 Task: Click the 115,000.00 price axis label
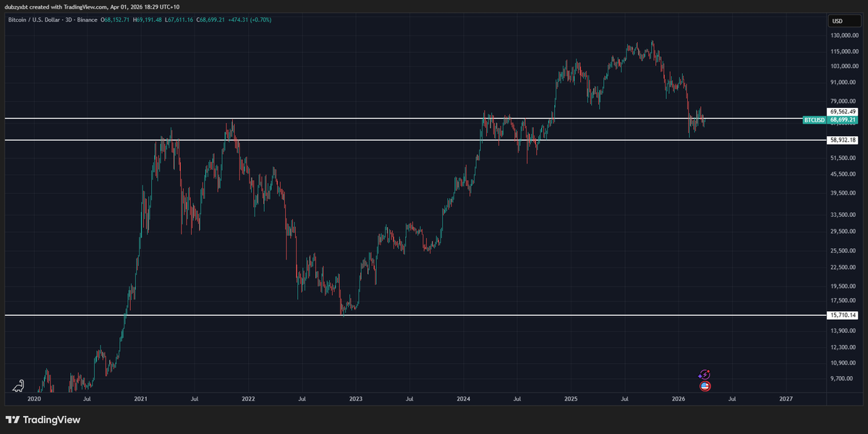[843, 51]
